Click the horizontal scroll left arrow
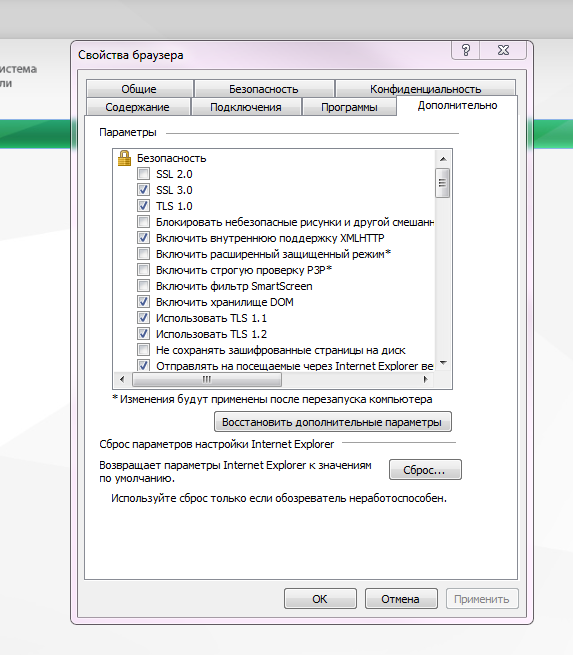 pyautogui.click(x=122, y=379)
